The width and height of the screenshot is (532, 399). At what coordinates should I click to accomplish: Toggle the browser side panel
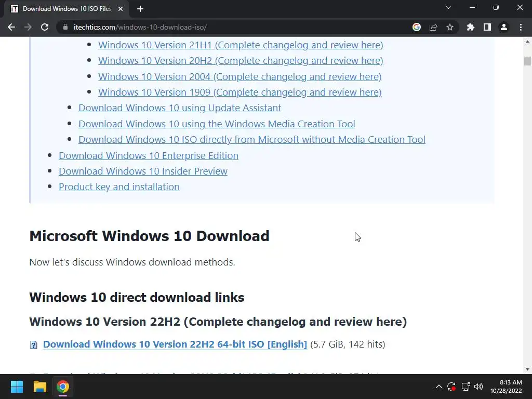(487, 27)
